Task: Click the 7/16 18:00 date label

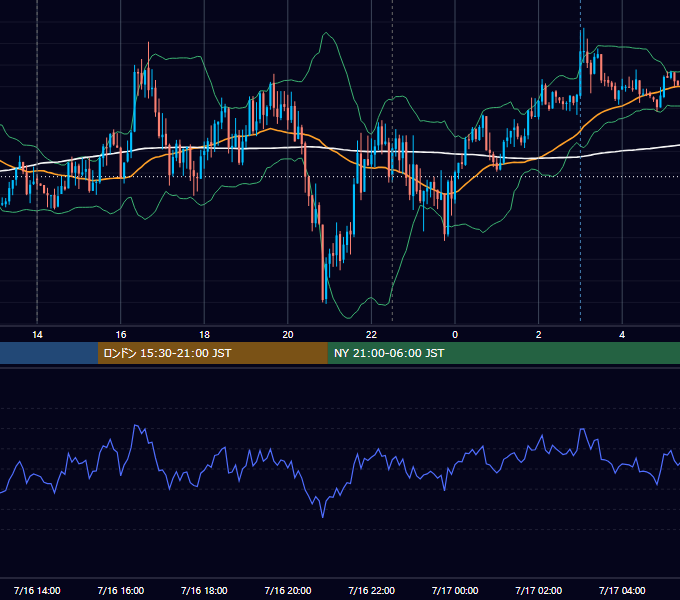Action: coord(204,590)
